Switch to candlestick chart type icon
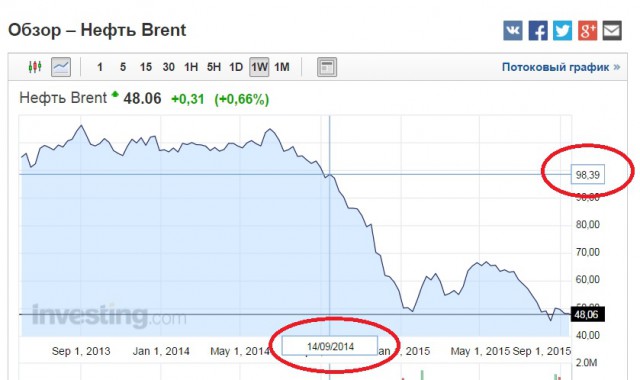Screen dimensions: 640x380 click(35, 67)
